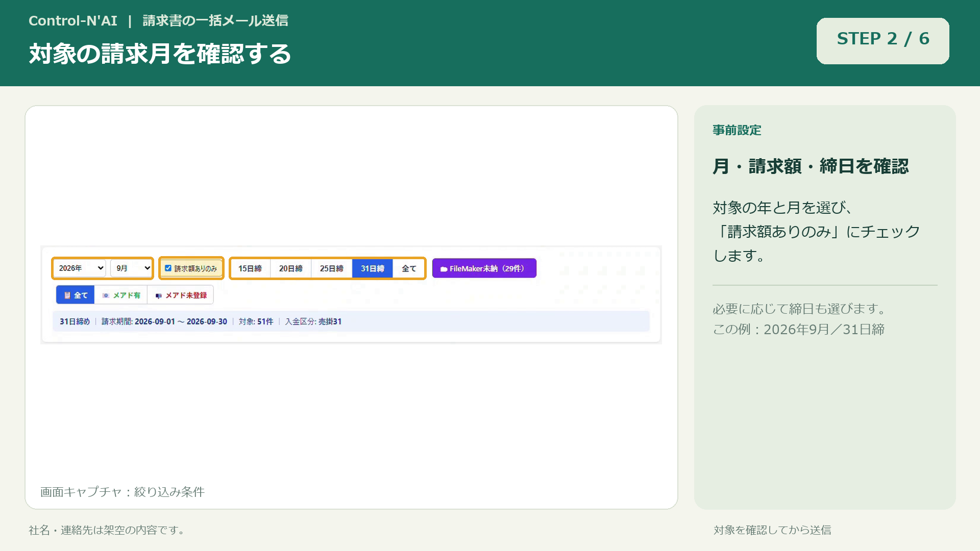Click the clipboard icon on the blue 全て button

tap(67, 295)
